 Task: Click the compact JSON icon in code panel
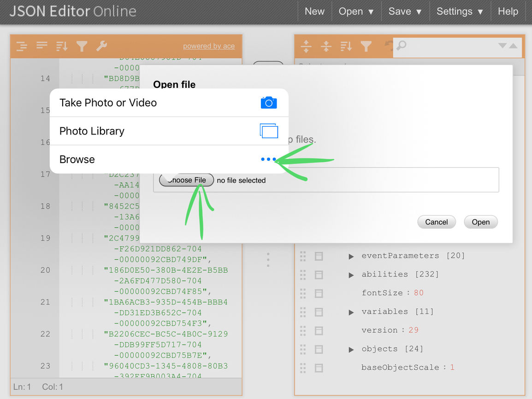point(42,45)
